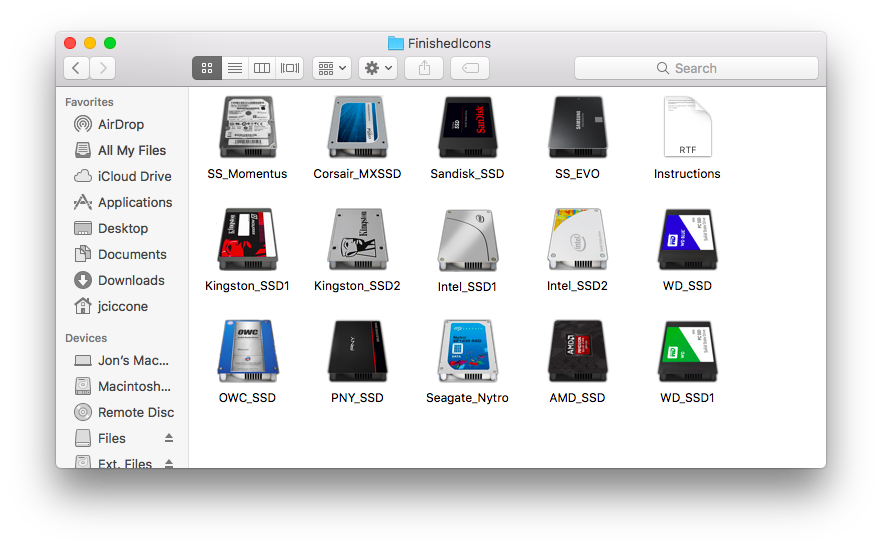Open the item arrangement dropdown
The width and height of the screenshot is (882, 548).
click(x=332, y=68)
